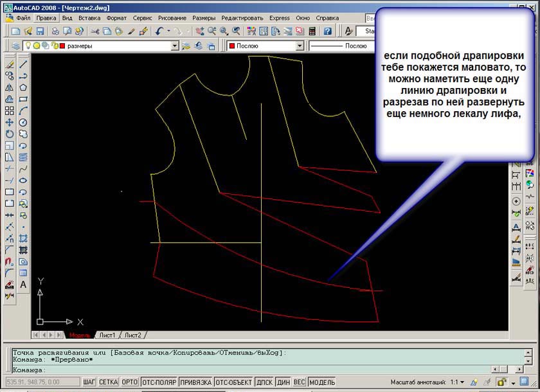
Task: Select the Polygon drawing tool
Action: tap(23, 87)
